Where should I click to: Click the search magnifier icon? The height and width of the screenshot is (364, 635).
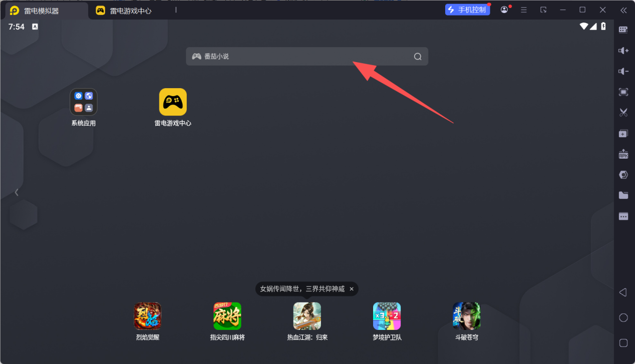(x=418, y=57)
